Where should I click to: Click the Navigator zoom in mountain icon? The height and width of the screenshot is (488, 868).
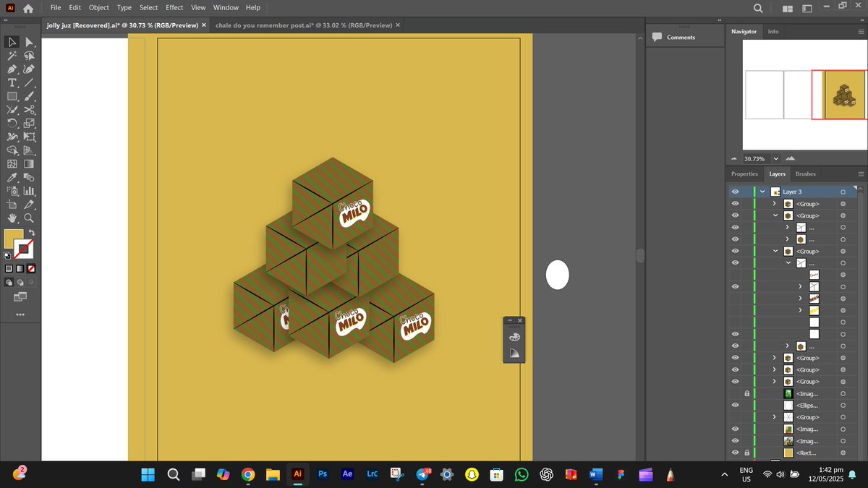click(x=791, y=158)
